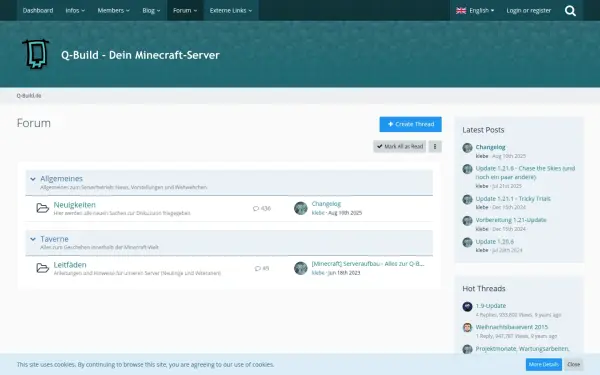Click the UK flag language icon

461,11
